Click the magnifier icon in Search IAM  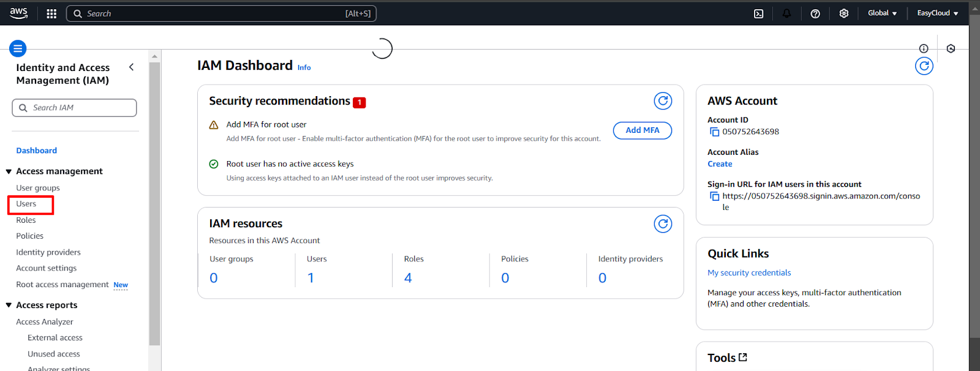pyautogui.click(x=23, y=108)
